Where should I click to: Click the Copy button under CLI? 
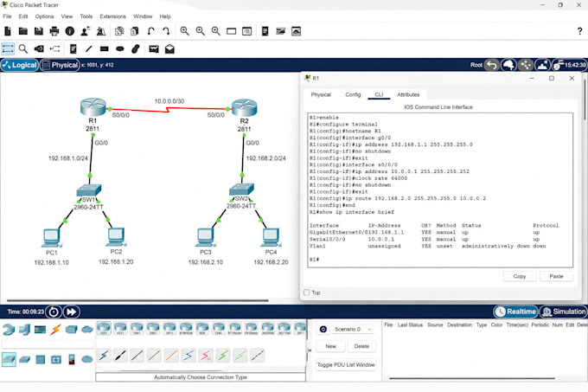click(x=520, y=276)
